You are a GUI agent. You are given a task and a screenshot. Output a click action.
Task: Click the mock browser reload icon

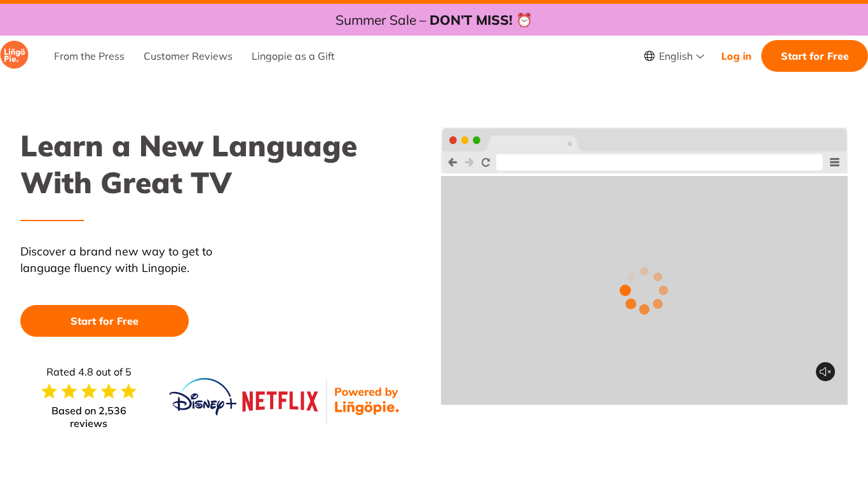485,162
